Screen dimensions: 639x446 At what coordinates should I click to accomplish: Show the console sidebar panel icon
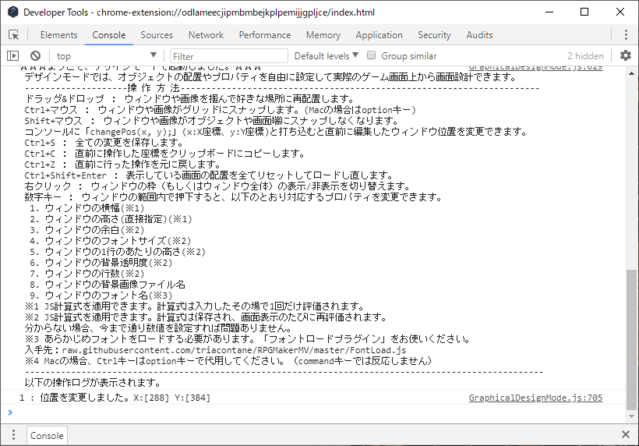[13, 55]
